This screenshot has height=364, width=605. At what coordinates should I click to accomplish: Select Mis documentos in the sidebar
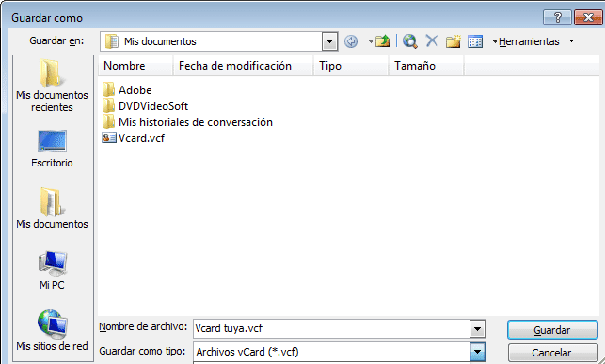click(52, 208)
